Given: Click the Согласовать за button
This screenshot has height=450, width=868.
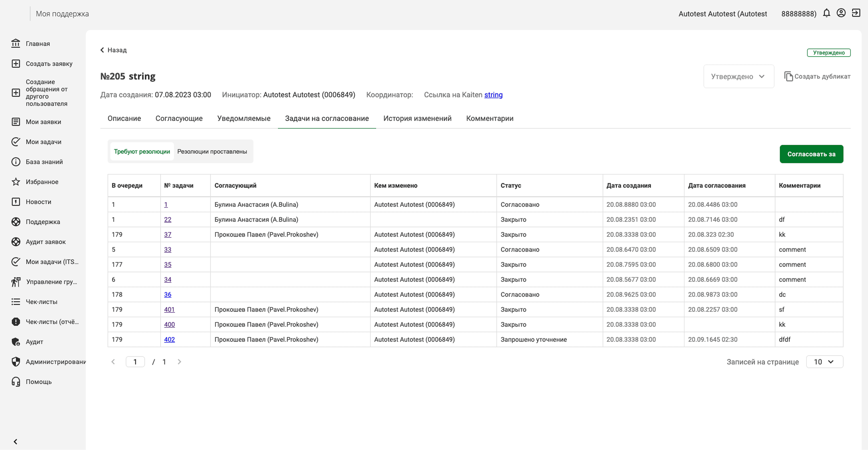Looking at the screenshot, I should tap(811, 154).
